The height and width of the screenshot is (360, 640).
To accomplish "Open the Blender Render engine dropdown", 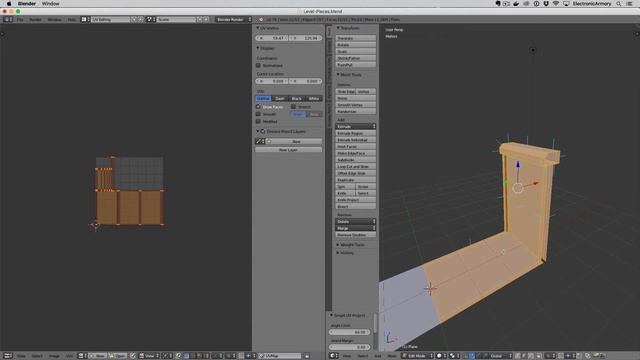I will tap(233, 19).
